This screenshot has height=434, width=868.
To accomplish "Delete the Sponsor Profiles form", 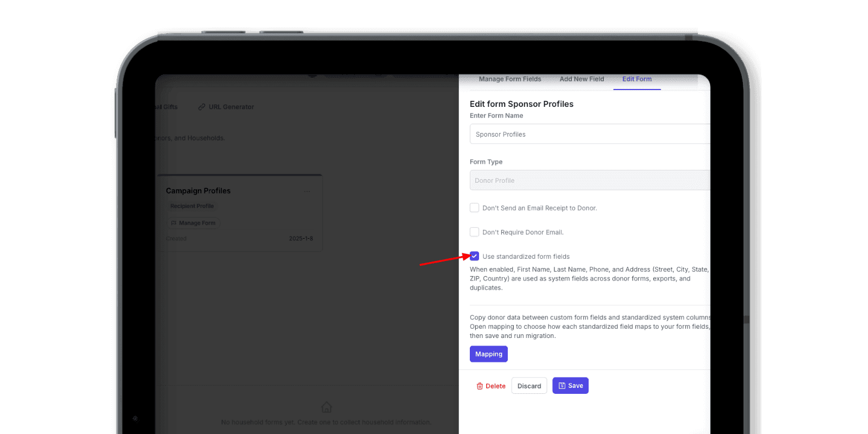I will pyautogui.click(x=491, y=386).
